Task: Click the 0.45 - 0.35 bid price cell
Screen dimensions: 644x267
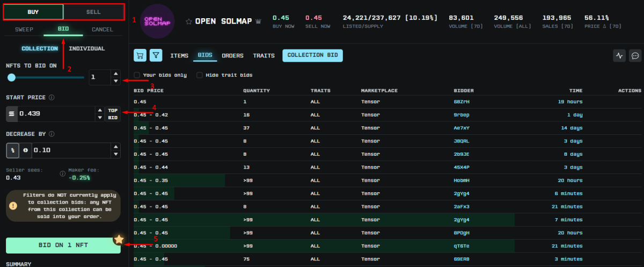Action: [x=151, y=180]
